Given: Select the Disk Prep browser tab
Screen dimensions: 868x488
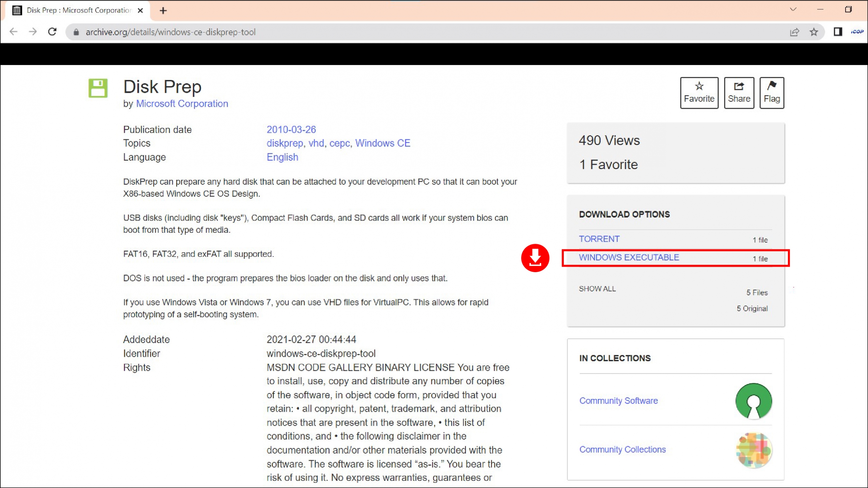Looking at the screenshot, I should coord(78,11).
